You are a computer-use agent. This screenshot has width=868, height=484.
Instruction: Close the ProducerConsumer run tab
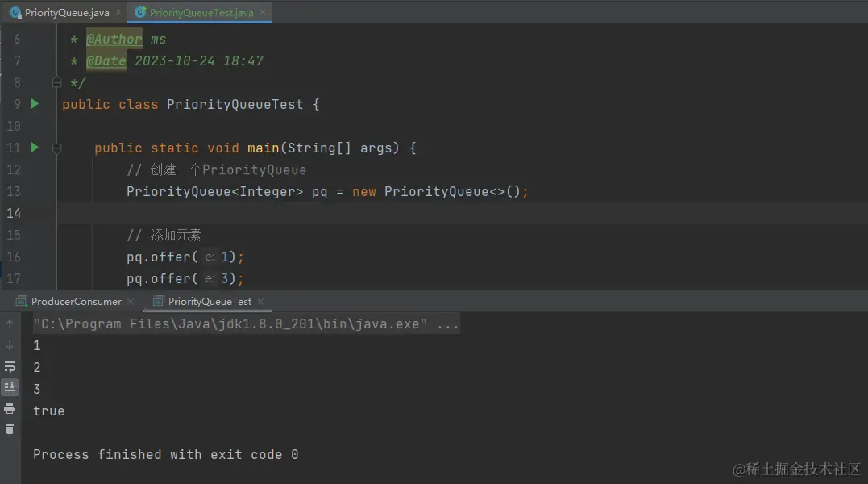(131, 301)
